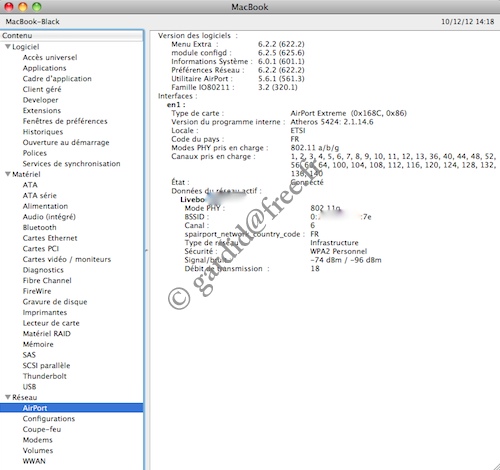Select Diagnostics entry

click(x=43, y=270)
